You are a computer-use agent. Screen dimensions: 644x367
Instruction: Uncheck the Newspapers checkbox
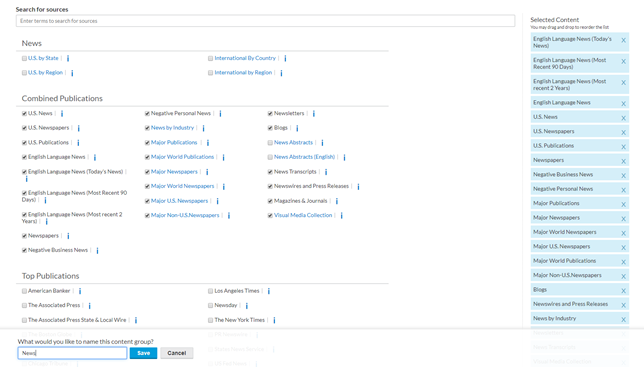[24, 236]
